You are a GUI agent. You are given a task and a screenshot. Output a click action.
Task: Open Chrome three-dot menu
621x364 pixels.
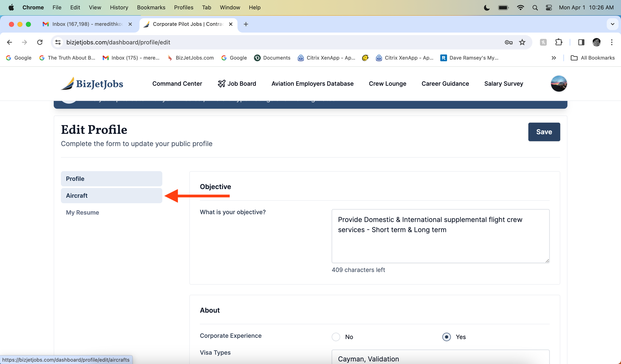click(612, 42)
